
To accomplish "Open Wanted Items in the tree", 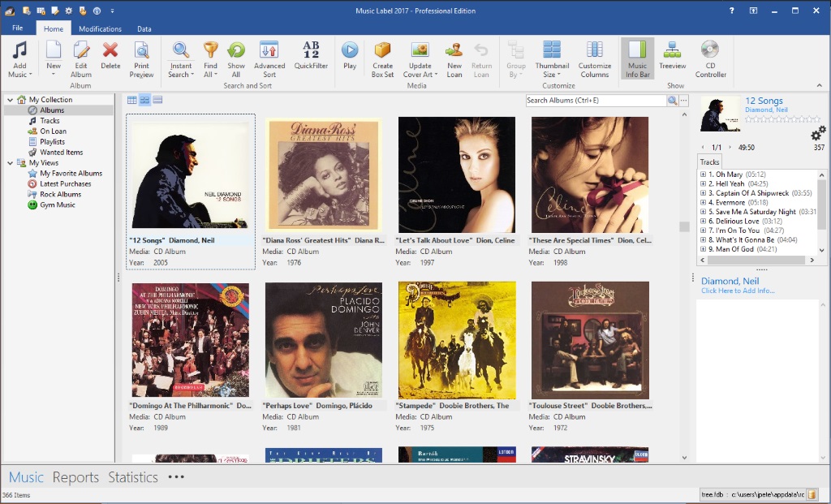I will 62,153.
